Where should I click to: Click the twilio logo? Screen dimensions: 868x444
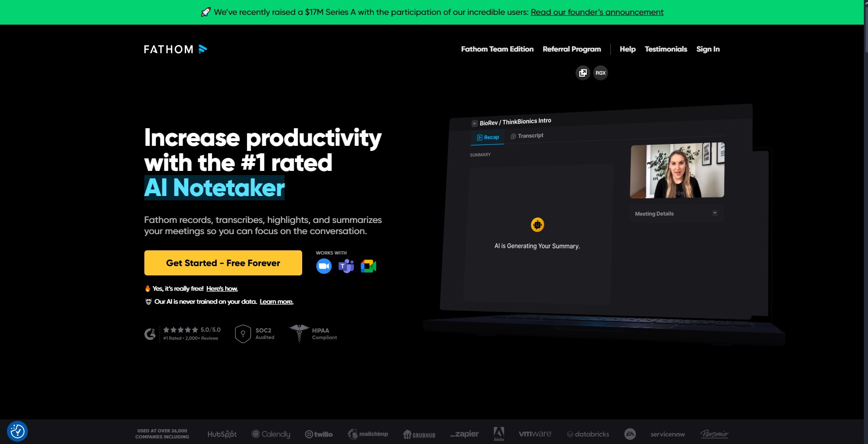[319, 434]
